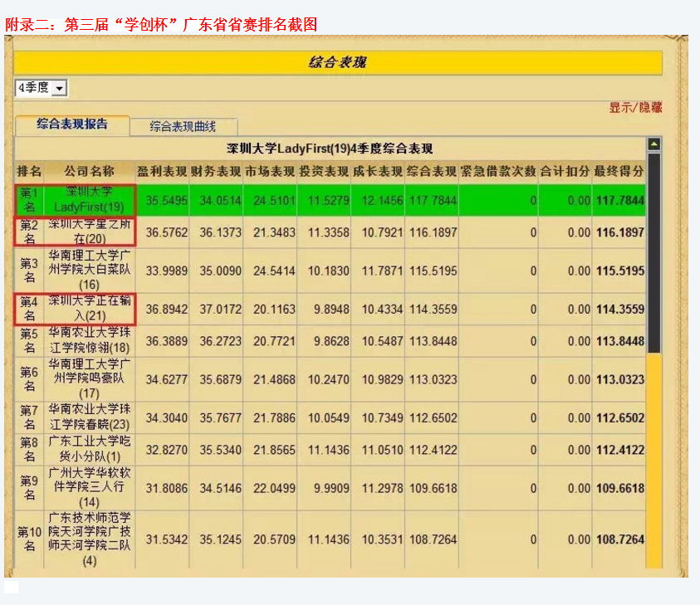This screenshot has width=700, height=605.
Task: Click final score 116.1897
Action: (x=620, y=232)
